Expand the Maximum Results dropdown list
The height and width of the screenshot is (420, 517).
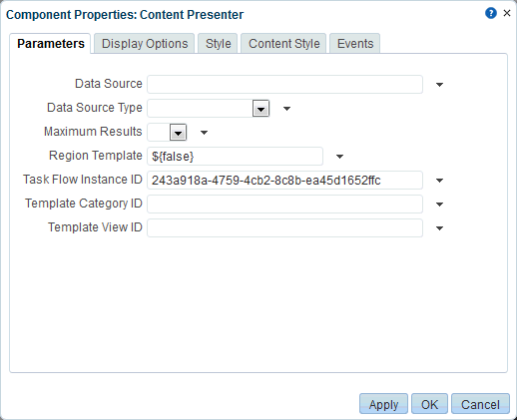click(178, 133)
